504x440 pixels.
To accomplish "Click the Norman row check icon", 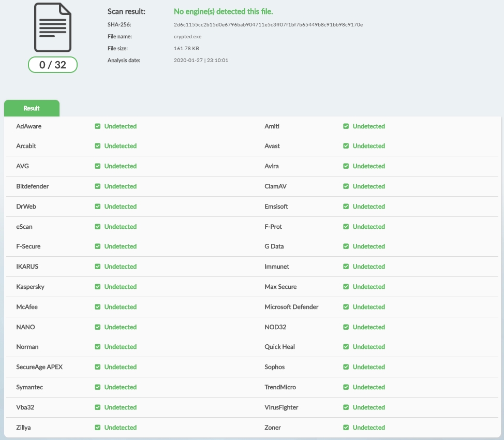I will [98, 347].
